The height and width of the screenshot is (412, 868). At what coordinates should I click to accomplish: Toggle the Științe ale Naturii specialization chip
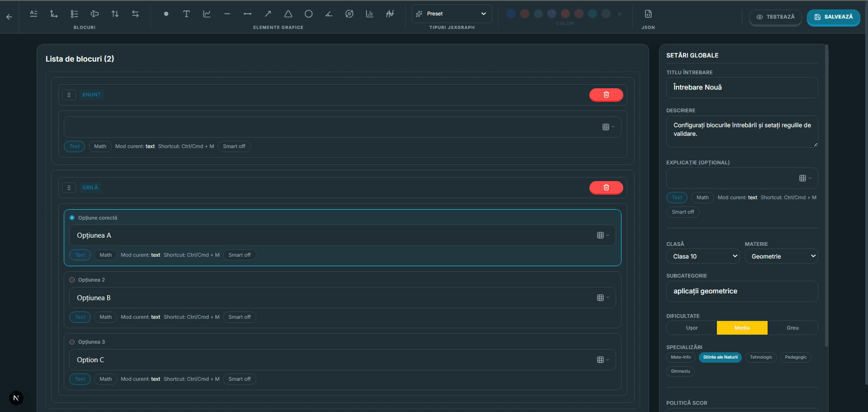720,357
